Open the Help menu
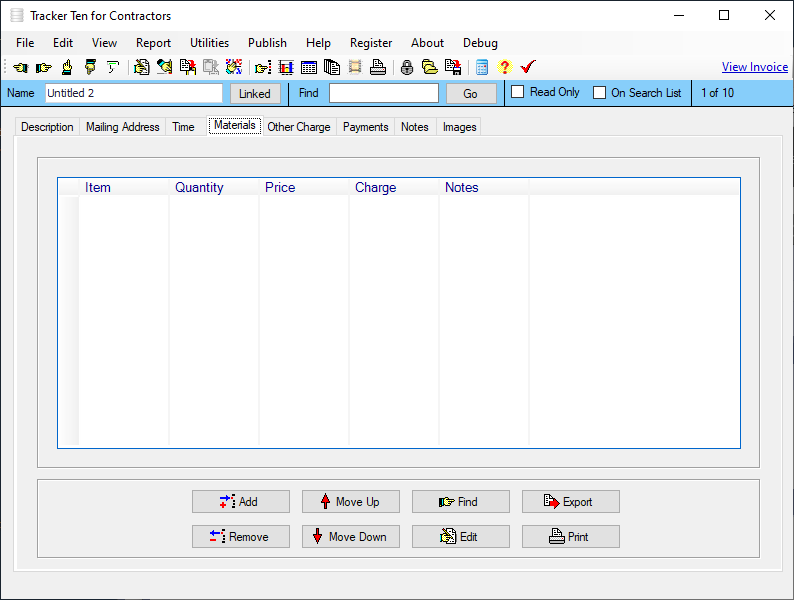Image resolution: width=794 pixels, height=600 pixels. pyautogui.click(x=318, y=43)
